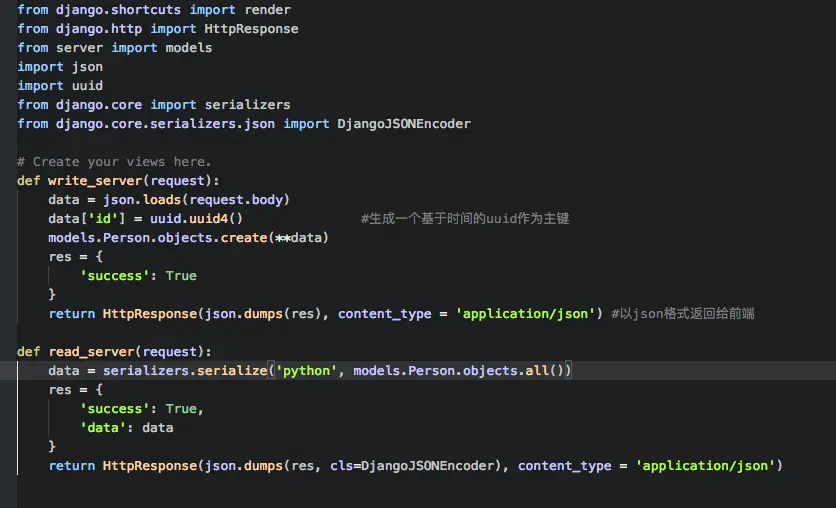This screenshot has height=508, width=836.
Task: Click 'application/json' string in read_server return
Action: point(705,466)
